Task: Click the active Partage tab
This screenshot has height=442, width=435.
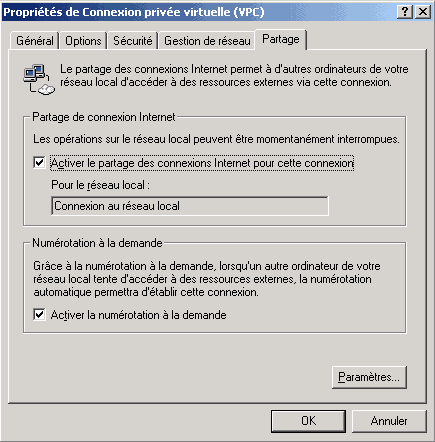Action: tap(281, 39)
